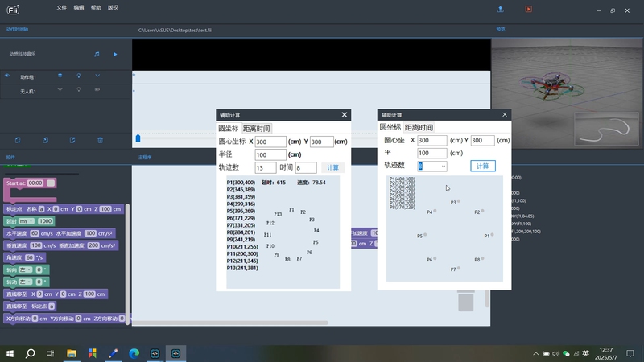The image size is (644, 362).
Task: Open the ms unit dropdown in 延时 block
Action: 27,221
